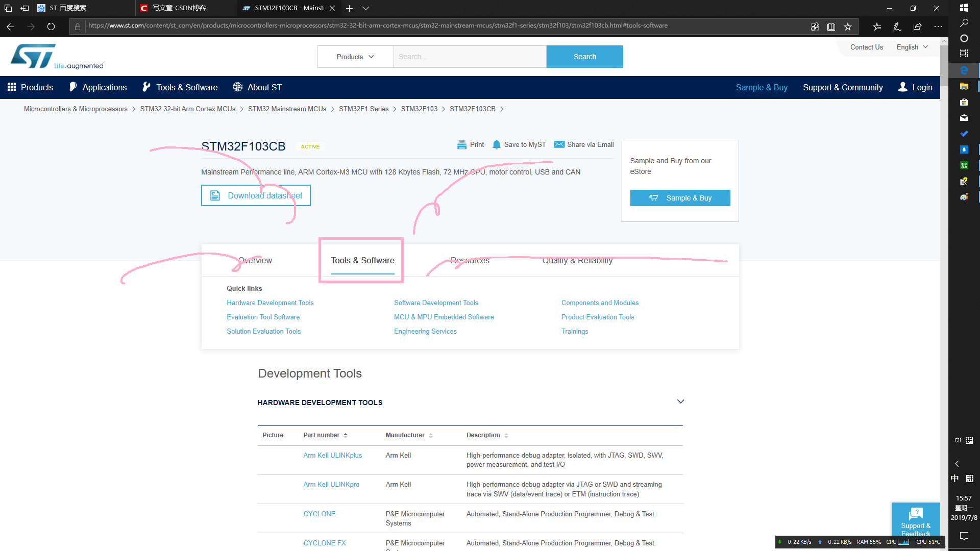Switch to the Overview tab
The width and height of the screenshot is (980, 551).
coord(255,261)
